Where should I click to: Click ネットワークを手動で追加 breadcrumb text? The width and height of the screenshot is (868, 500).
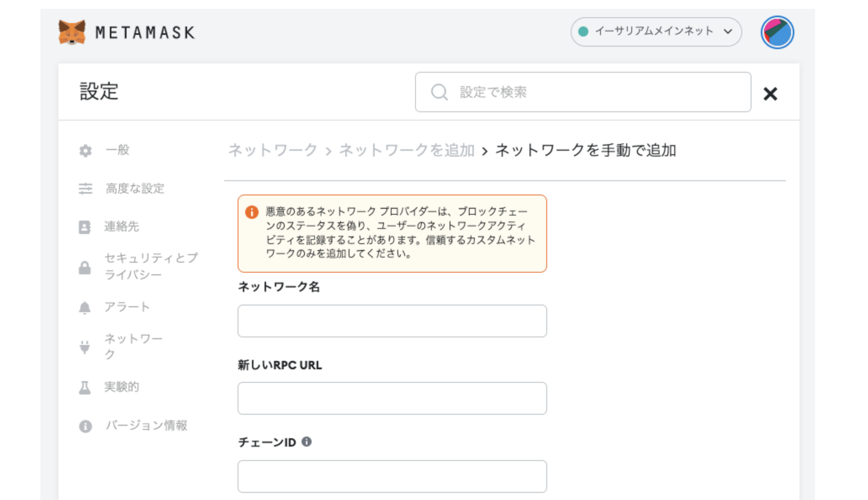pyautogui.click(x=586, y=150)
